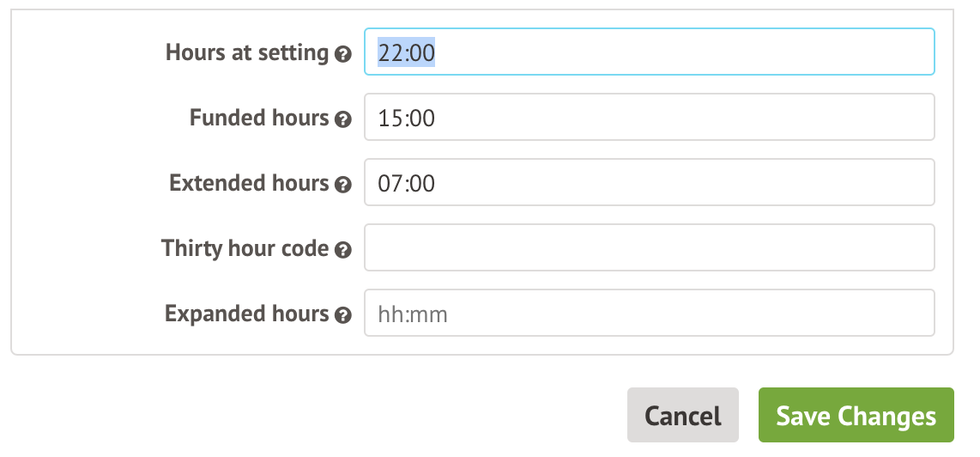Click into the Funded hours field
The height and width of the screenshot is (457, 980).
point(649,117)
